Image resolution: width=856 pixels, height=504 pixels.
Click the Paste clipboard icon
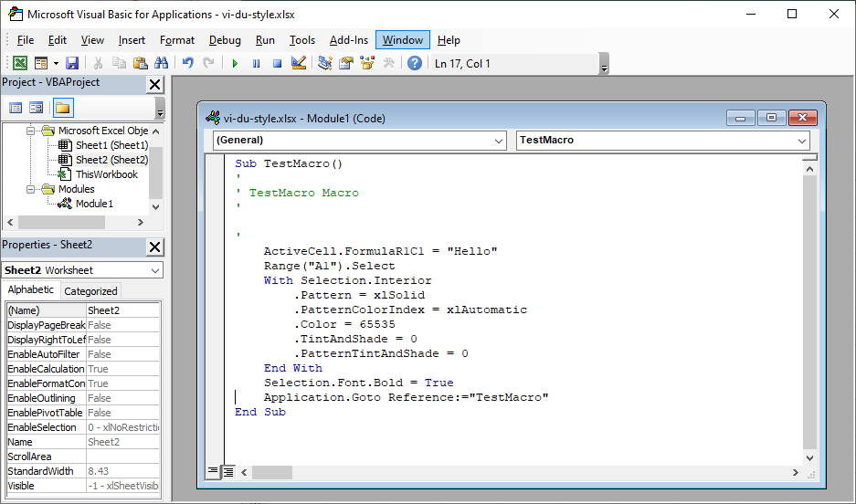point(141,63)
